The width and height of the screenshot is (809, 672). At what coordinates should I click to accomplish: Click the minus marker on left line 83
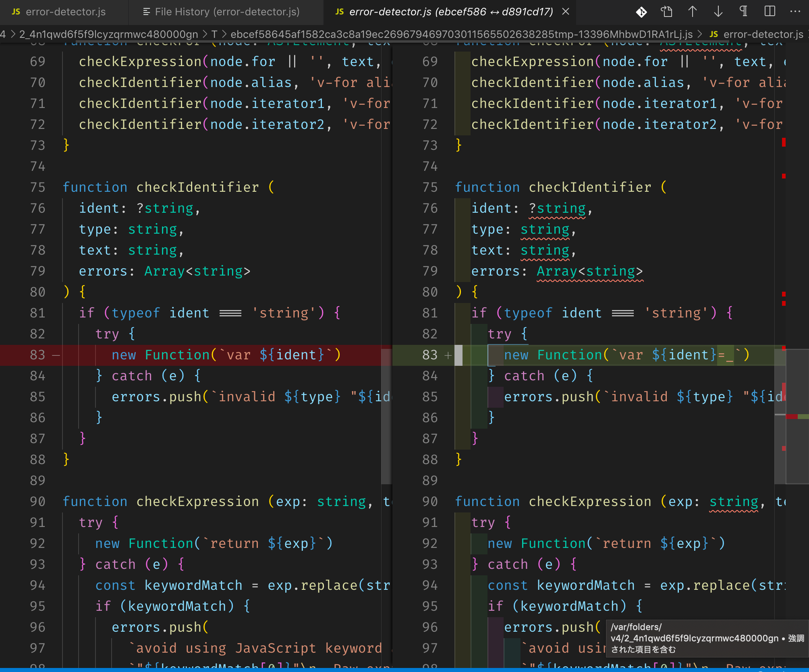click(x=56, y=355)
